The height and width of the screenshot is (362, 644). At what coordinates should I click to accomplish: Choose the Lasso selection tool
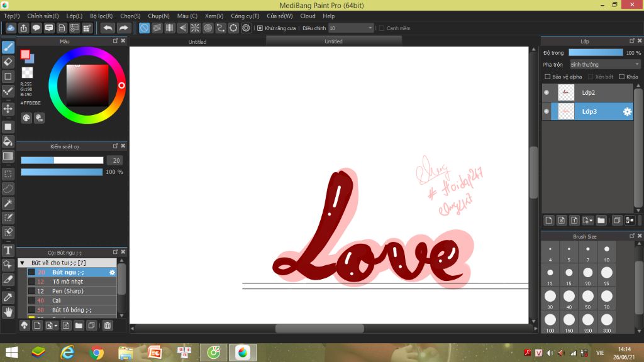click(x=8, y=189)
